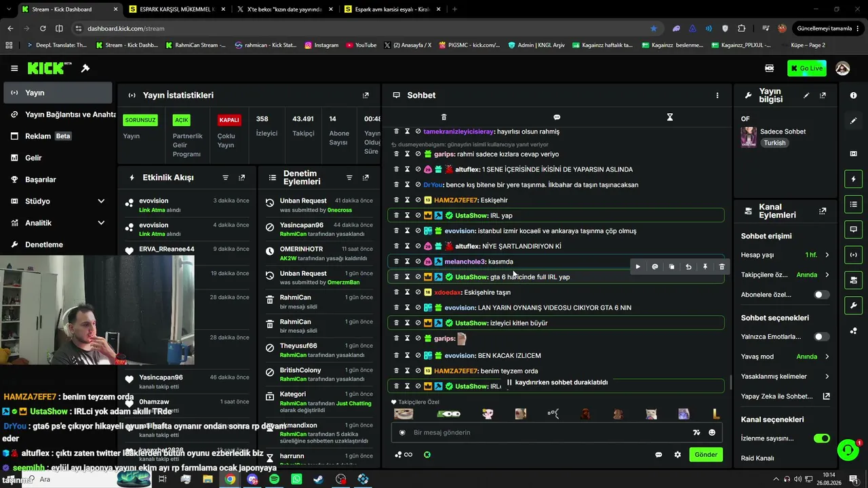Click the Kick logo in the header
The width and height of the screenshot is (868, 488).
coord(50,68)
